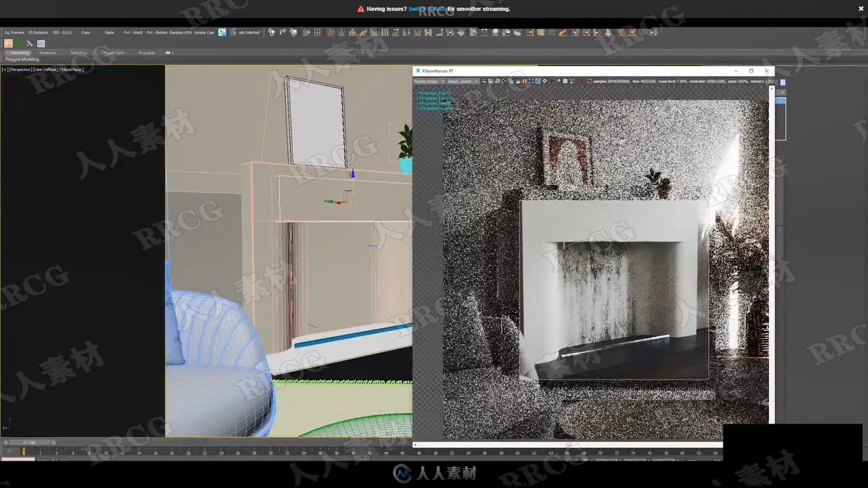Viewport: 868px width, 488px height.
Task: Click the Random UVW button
Action: pyautogui.click(x=181, y=33)
